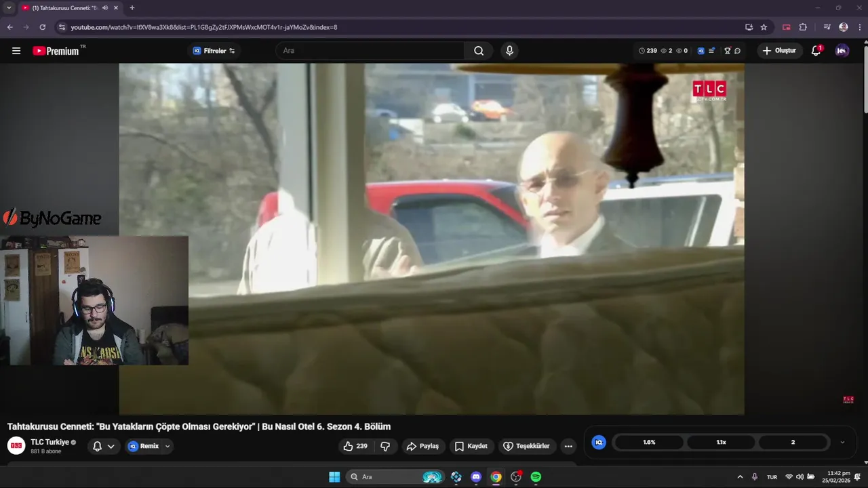
Task: Like the video with 239 likes
Action: 355,446
